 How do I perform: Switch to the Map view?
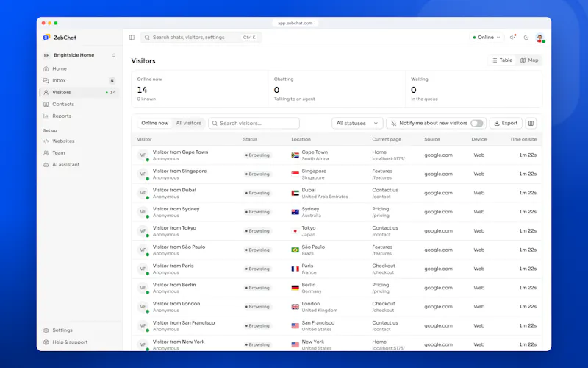tap(529, 60)
